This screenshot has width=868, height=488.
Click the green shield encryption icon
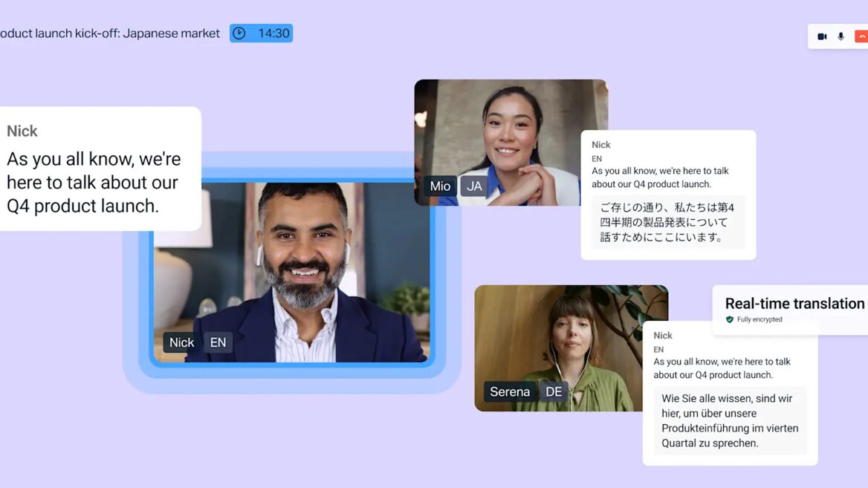point(730,319)
